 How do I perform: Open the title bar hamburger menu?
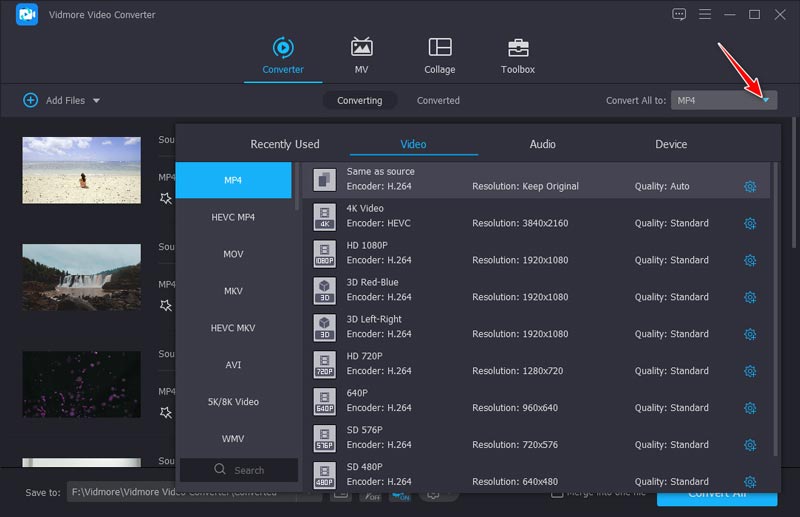coord(705,14)
